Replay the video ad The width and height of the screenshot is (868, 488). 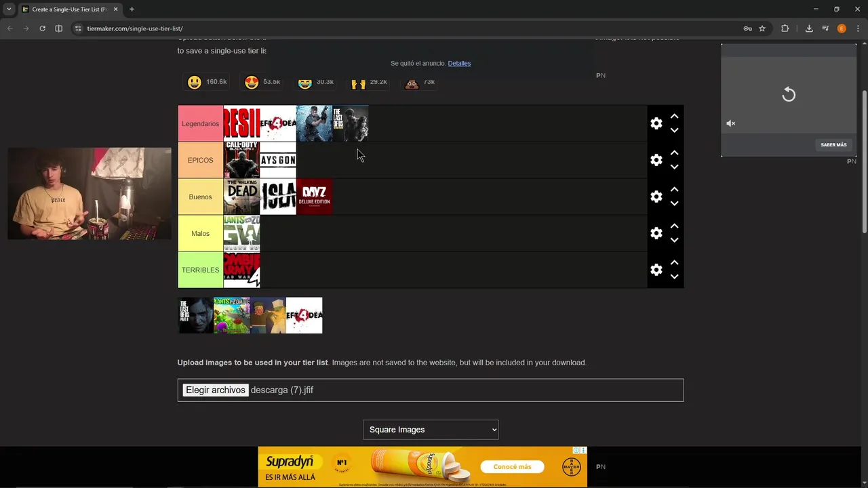coord(789,94)
